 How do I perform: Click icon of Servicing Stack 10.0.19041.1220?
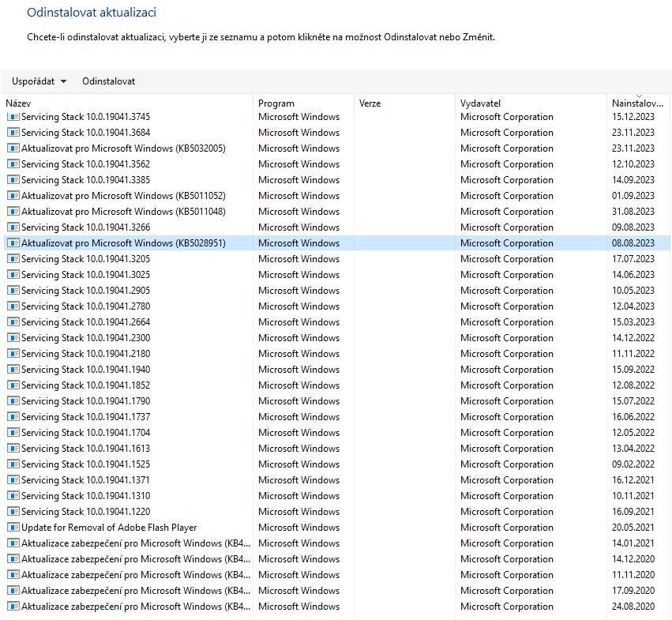click(x=13, y=512)
